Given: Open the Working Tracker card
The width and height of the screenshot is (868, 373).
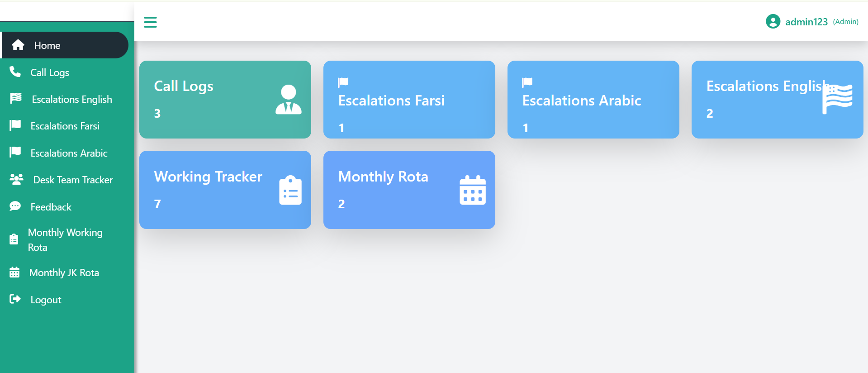Looking at the screenshot, I should (x=225, y=190).
